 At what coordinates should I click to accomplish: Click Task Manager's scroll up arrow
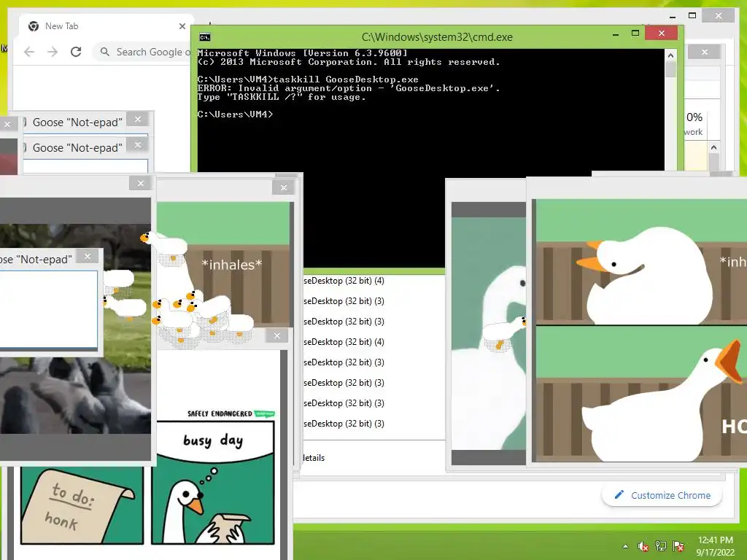point(713,147)
